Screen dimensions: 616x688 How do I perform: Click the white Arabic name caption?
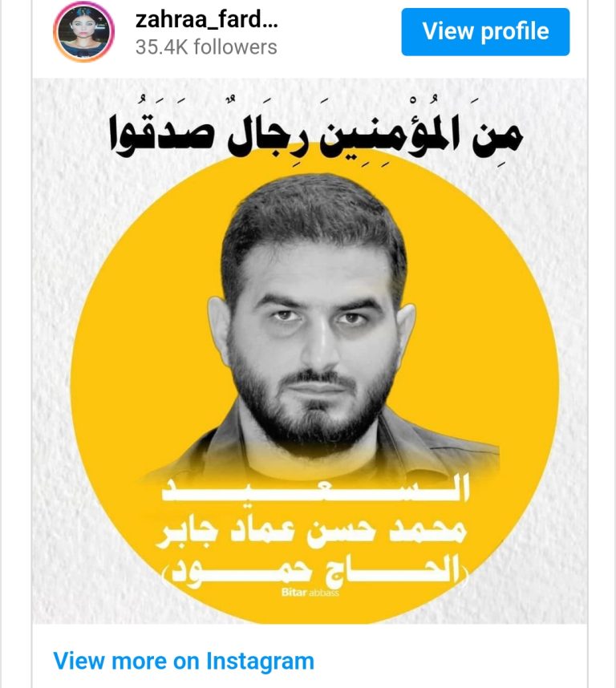(x=312, y=529)
